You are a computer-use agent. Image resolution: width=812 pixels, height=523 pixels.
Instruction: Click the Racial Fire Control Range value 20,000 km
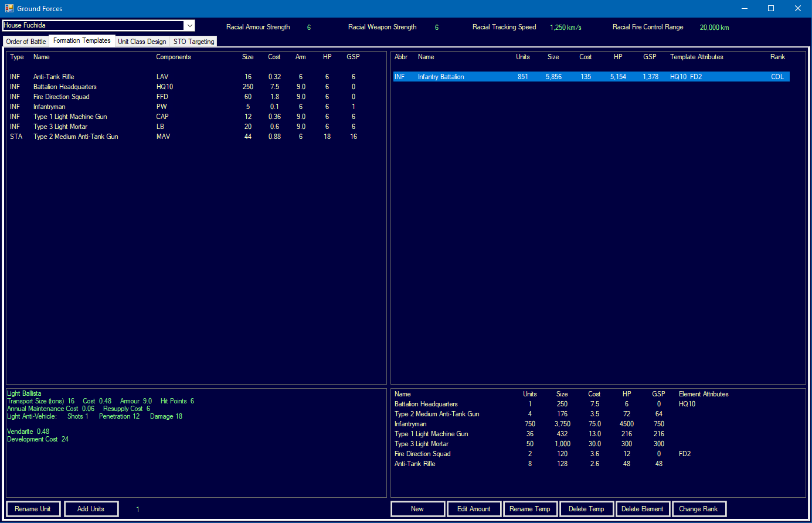(715, 28)
